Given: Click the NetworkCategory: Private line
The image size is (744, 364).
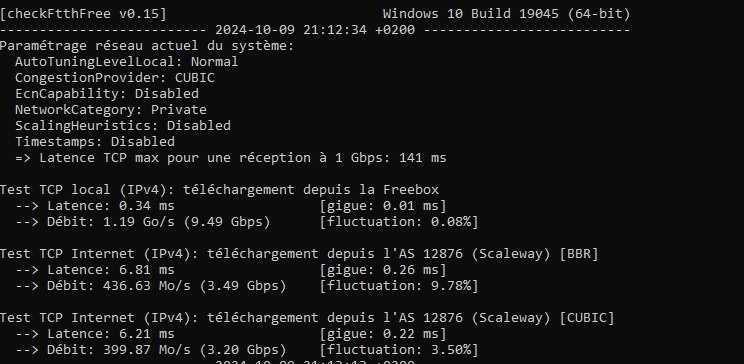Looking at the screenshot, I should coord(111,110).
